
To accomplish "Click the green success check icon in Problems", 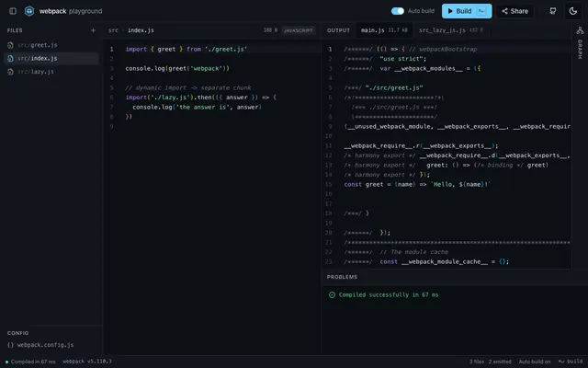I will coord(332,294).
